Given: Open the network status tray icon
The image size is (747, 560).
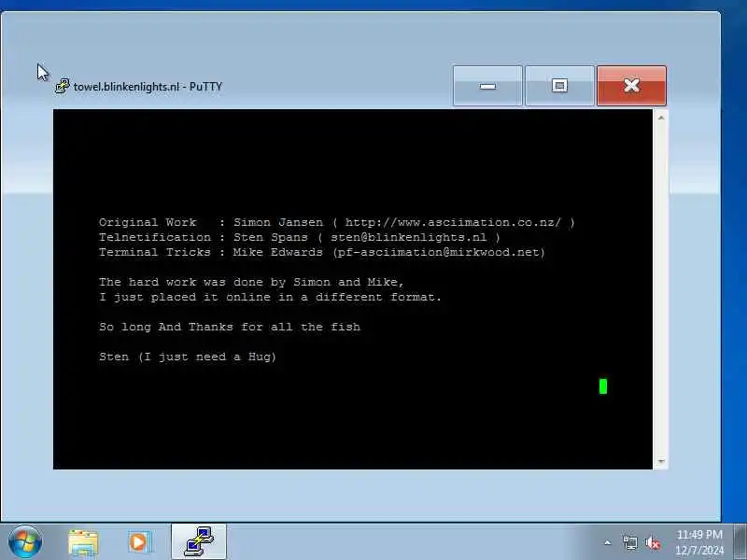Looking at the screenshot, I should click(x=629, y=542).
